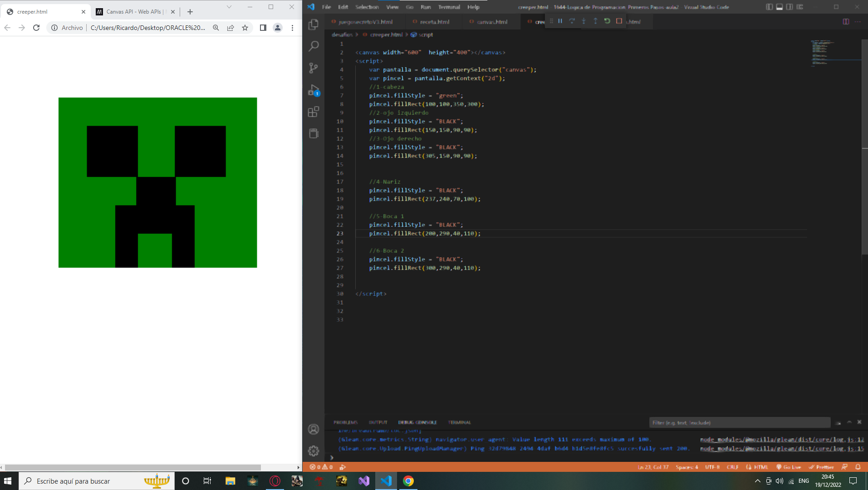Click debug launch icon in status bar
The height and width of the screenshot is (490, 868).
click(x=343, y=467)
